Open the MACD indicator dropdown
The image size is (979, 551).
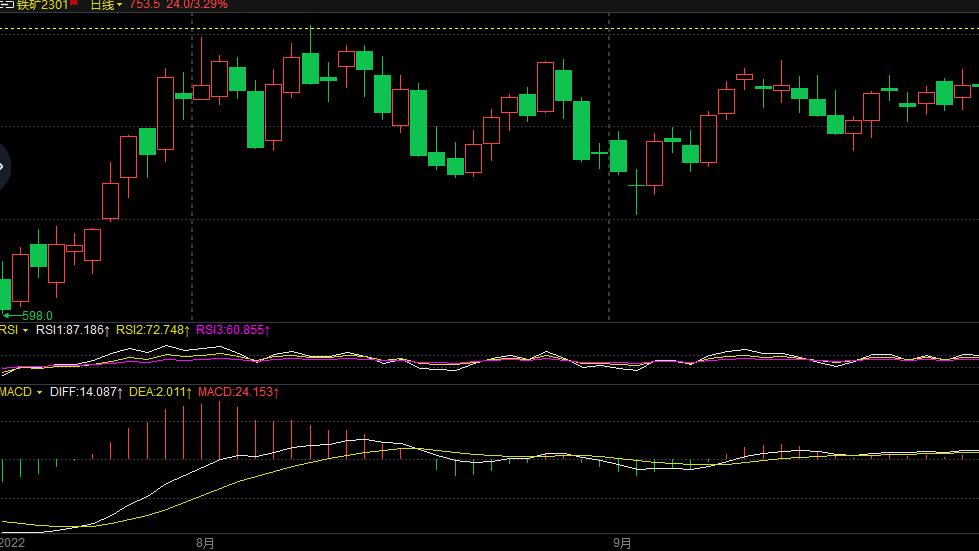click(x=21, y=392)
